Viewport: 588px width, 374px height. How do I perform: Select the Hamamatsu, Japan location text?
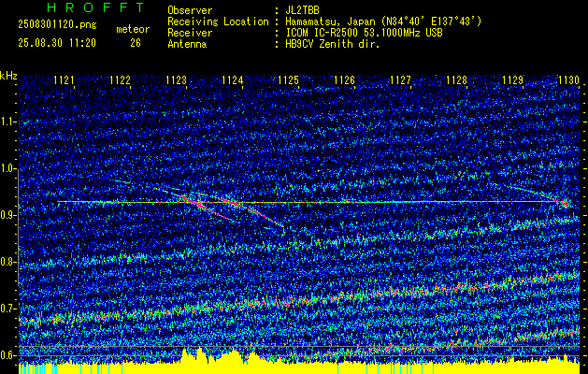pos(383,22)
